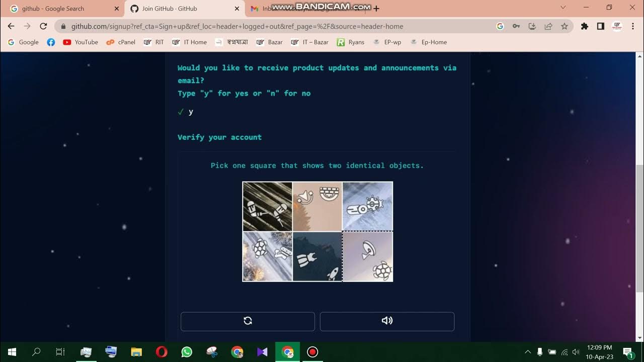Click the 'Verify your account' heading
Screen dimensions: 644x362
tap(219, 137)
